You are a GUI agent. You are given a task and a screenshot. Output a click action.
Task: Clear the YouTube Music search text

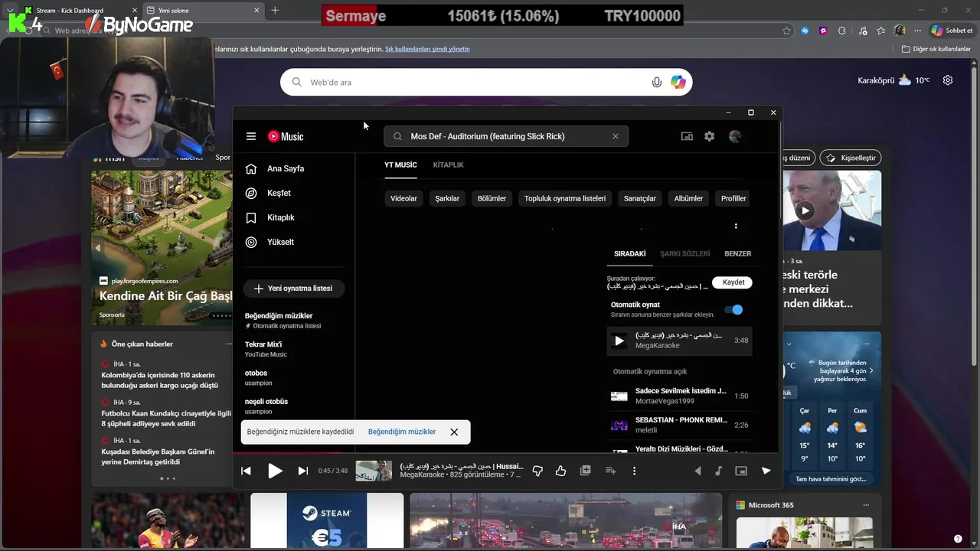point(615,136)
